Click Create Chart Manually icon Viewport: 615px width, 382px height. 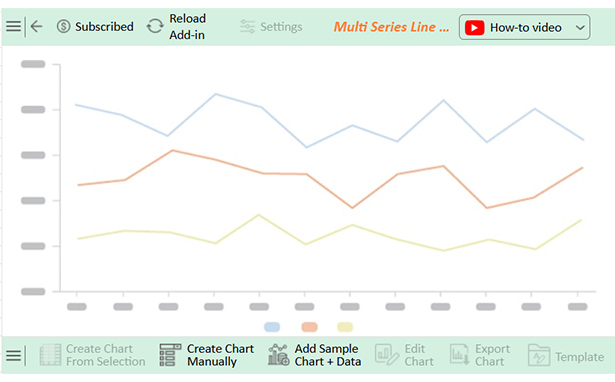click(170, 355)
